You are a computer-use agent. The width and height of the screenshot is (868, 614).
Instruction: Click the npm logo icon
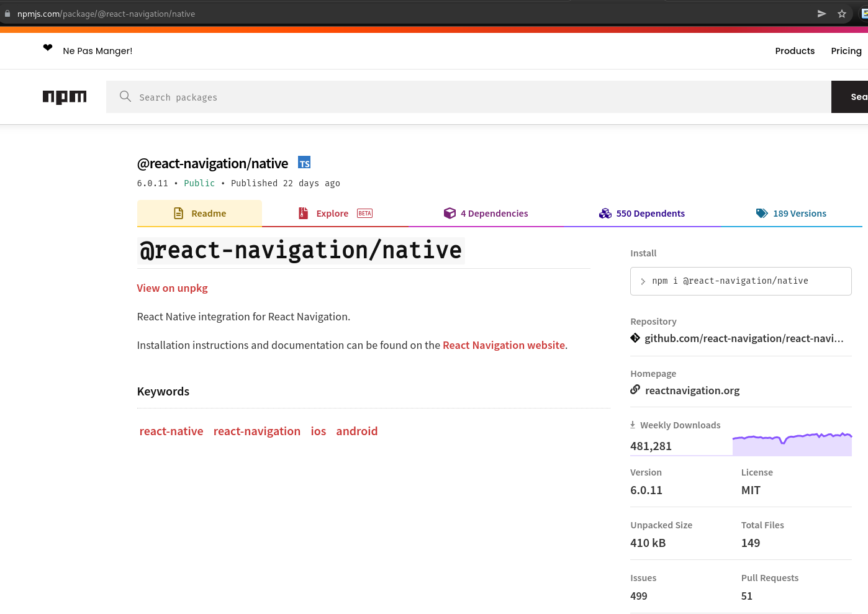[65, 97]
